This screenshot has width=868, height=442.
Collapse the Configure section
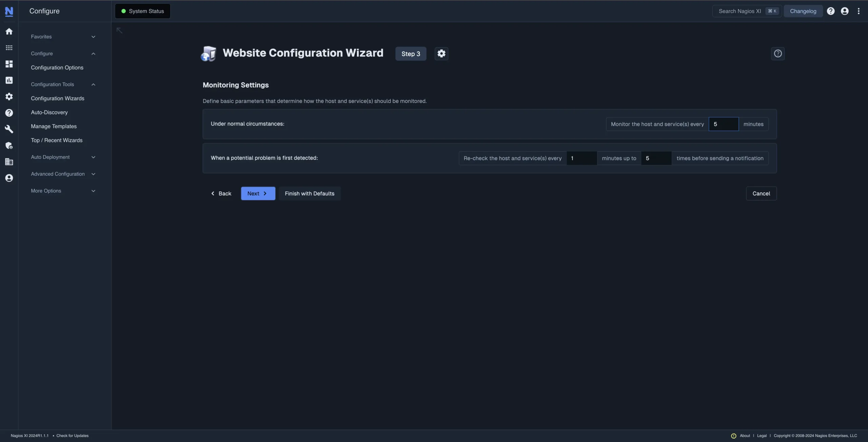pyautogui.click(x=93, y=53)
